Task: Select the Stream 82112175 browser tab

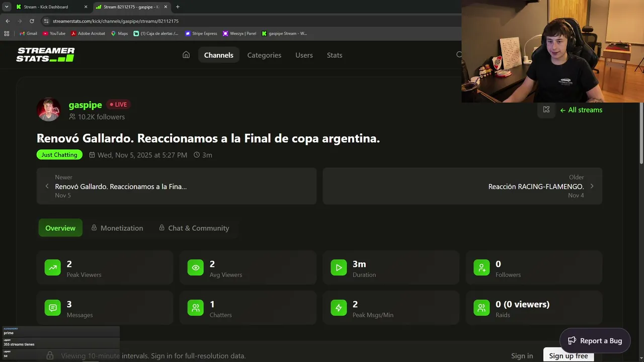Action: click(x=131, y=7)
